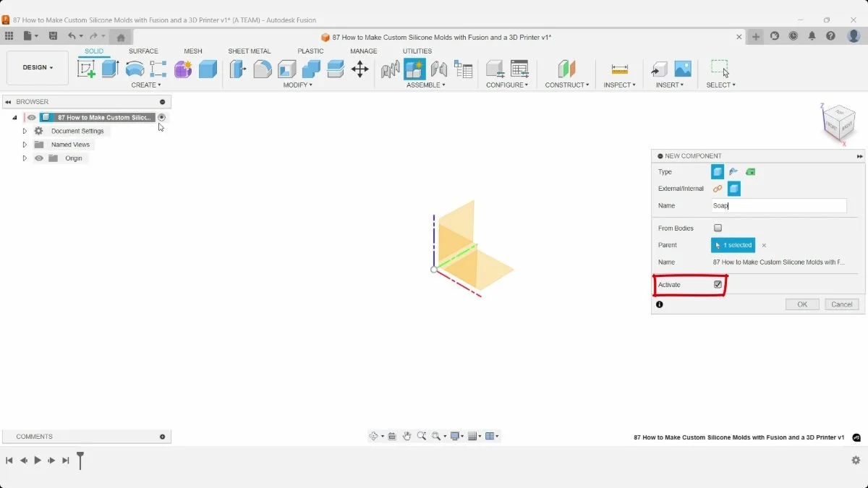
Task: Switch to the PLASTIC tab
Action: 310,51
